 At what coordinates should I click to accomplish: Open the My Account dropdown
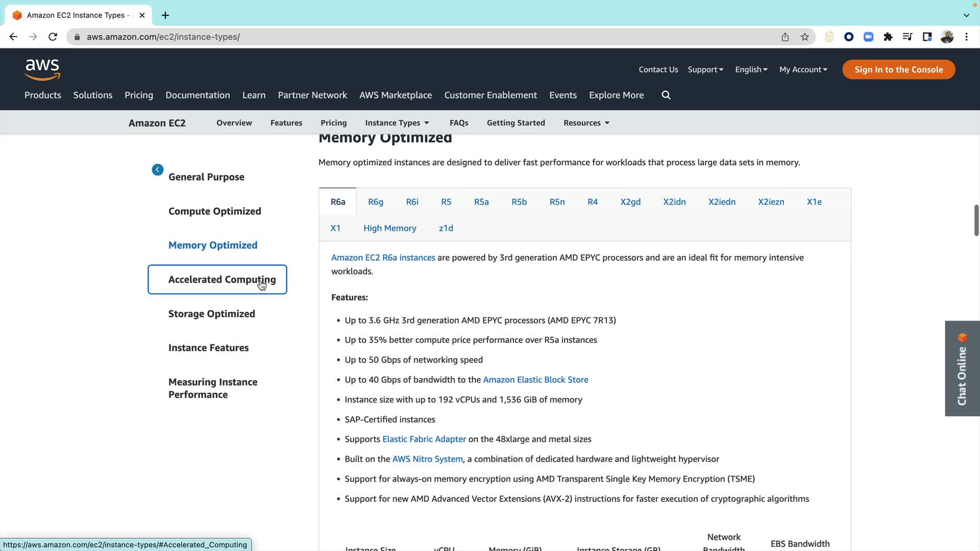pyautogui.click(x=803, y=69)
